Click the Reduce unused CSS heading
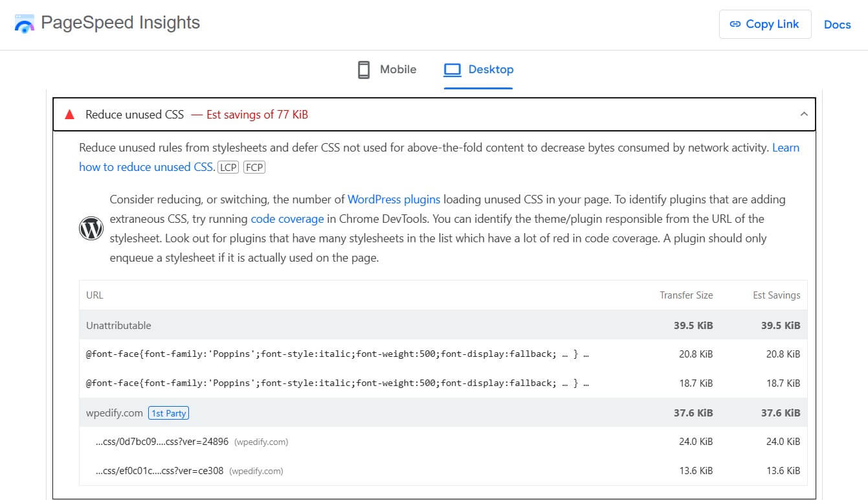This screenshot has height=500, width=868. coord(135,115)
